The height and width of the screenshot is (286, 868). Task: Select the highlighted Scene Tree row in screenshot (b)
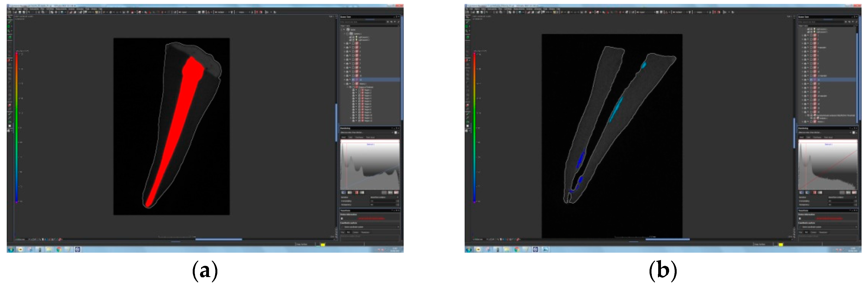pos(829,80)
